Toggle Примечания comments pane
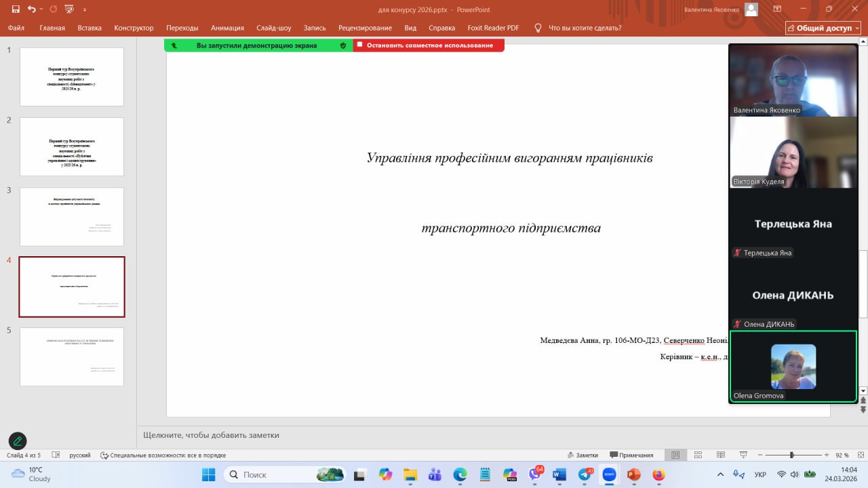Image resolution: width=868 pixels, height=488 pixels. [x=631, y=455]
